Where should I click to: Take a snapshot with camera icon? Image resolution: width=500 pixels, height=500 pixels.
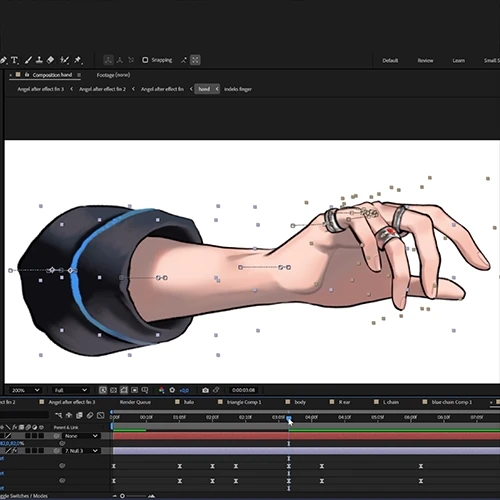pyautogui.click(x=205, y=390)
